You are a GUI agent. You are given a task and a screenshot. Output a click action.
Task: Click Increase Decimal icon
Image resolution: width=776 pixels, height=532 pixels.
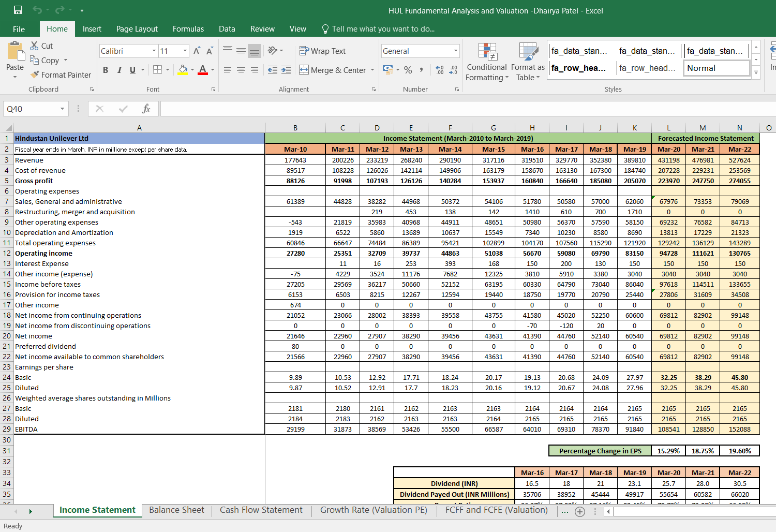click(440, 70)
